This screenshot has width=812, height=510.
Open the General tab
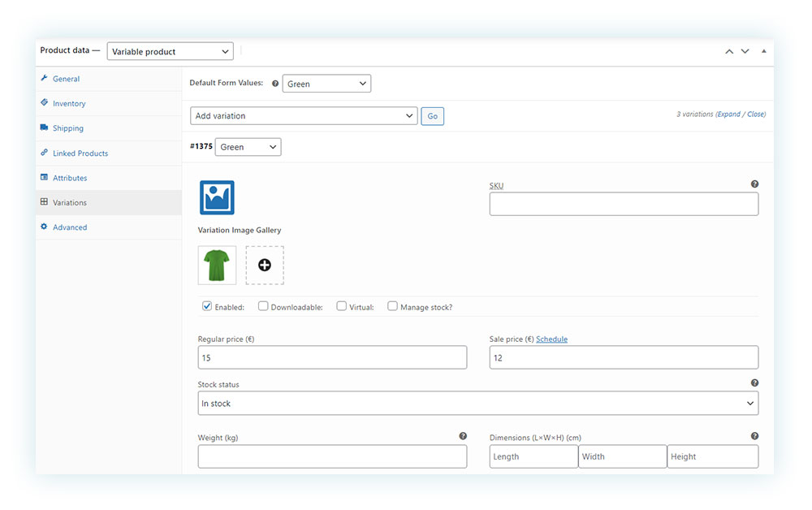pos(109,79)
